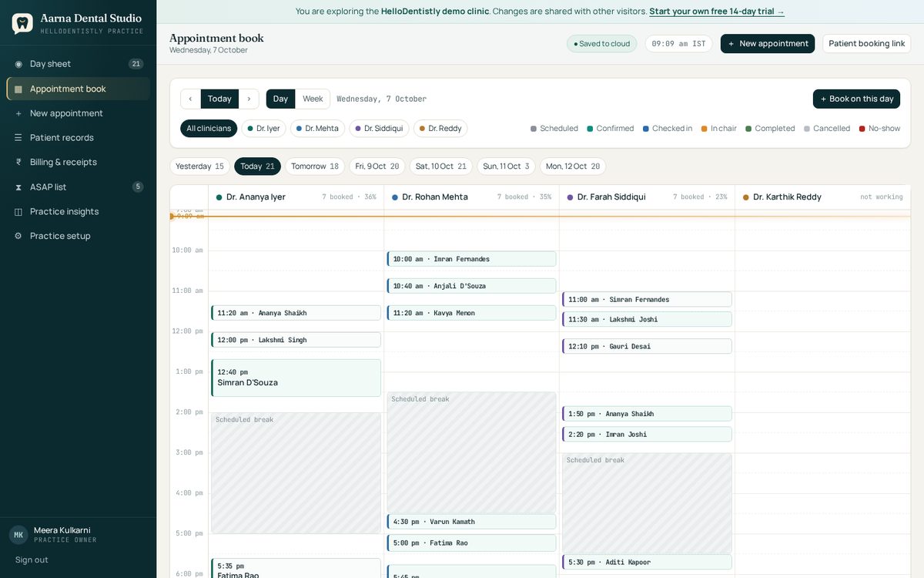This screenshot has height=578, width=924.
Task: Select the Today 21 date tab
Action: click(x=257, y=166)
